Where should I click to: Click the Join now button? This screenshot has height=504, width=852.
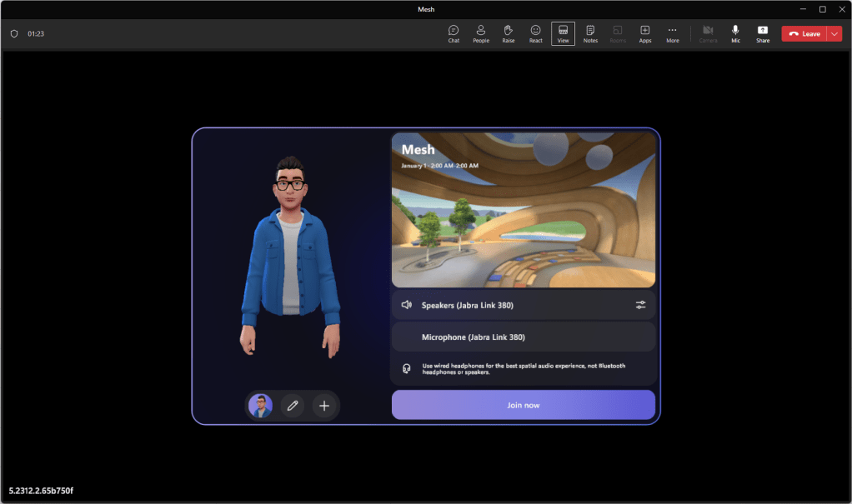524,405
